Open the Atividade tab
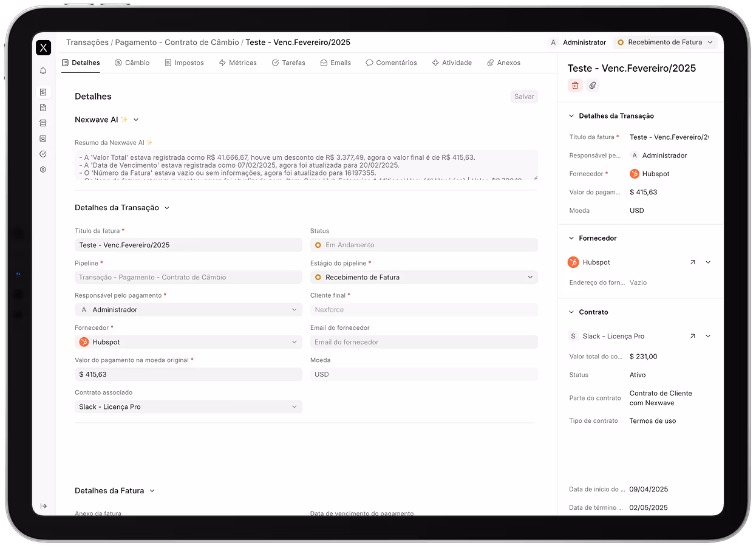 tap(452, 63)
